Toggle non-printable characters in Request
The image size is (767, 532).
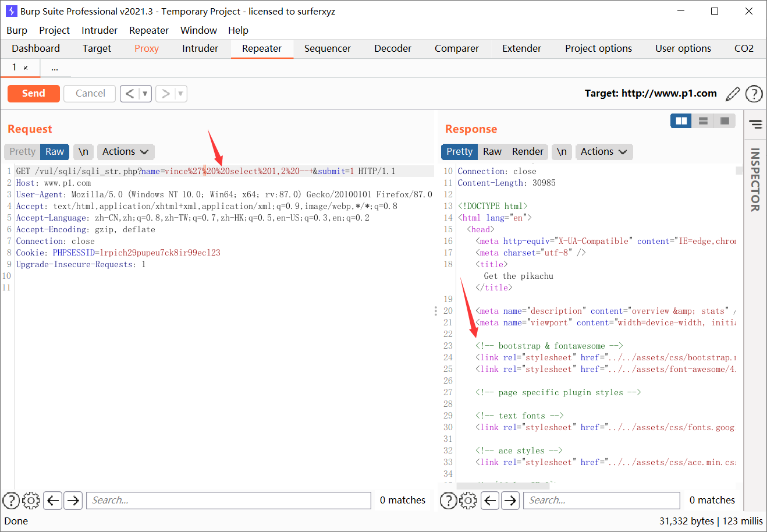coord(83,151)
